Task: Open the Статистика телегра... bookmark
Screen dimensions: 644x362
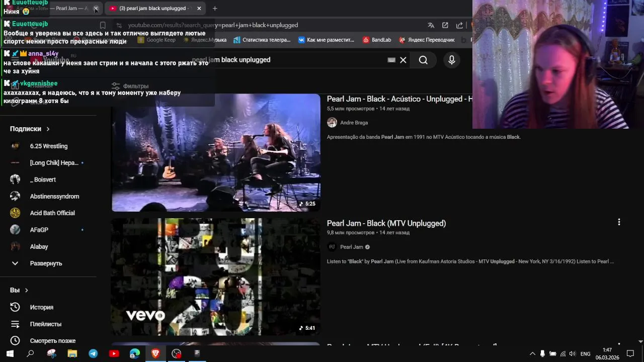Action: pos(262,40)
